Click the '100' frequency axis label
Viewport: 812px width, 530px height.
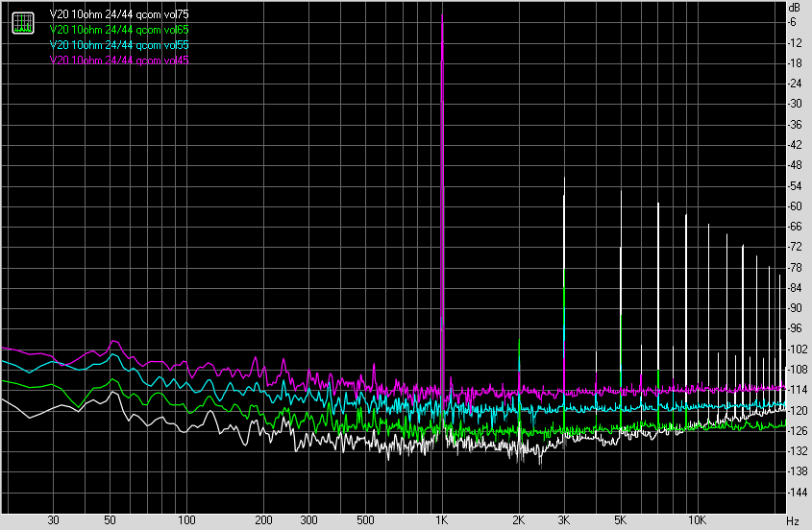coord(186,520)
